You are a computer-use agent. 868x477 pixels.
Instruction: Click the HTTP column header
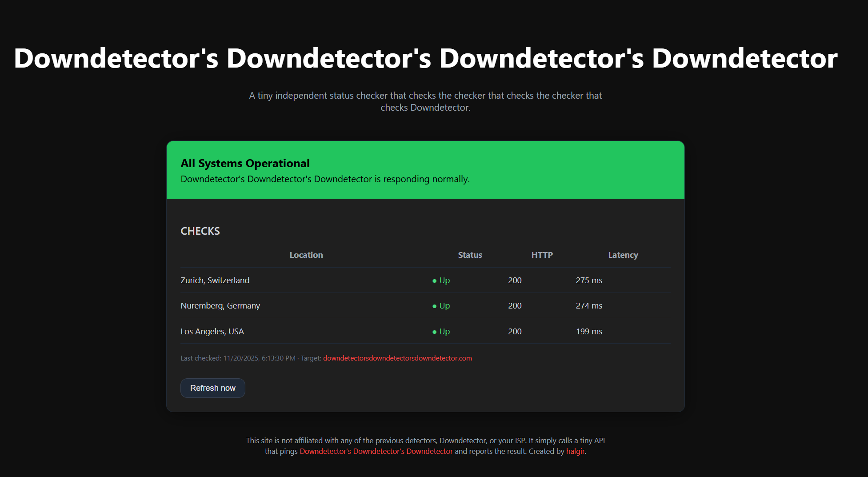pyautogui.click(x=542, y=255)
